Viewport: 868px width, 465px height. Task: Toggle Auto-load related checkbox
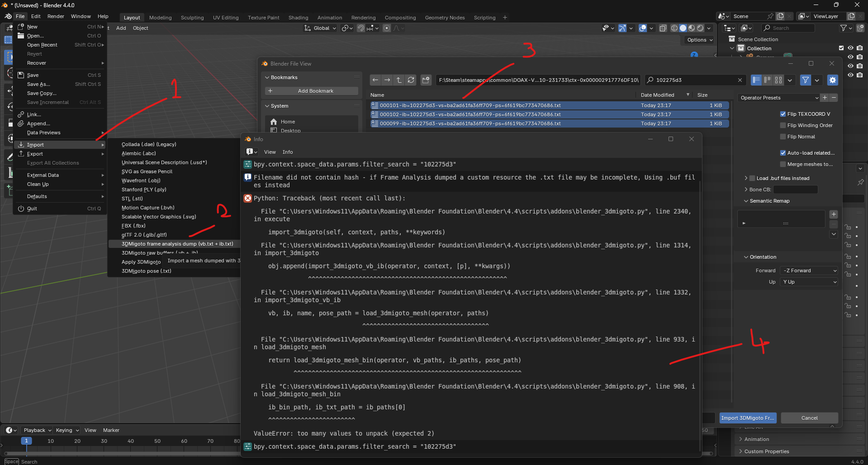point(783,153)
